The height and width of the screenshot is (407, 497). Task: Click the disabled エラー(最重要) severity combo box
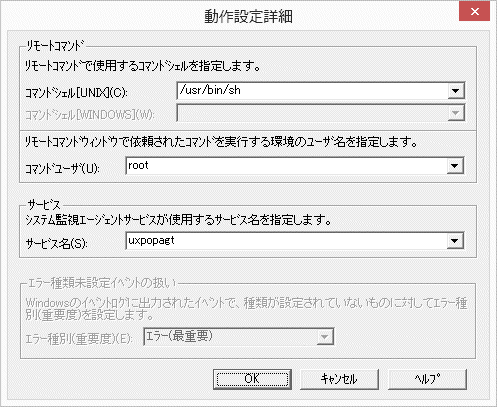point(239,337)
